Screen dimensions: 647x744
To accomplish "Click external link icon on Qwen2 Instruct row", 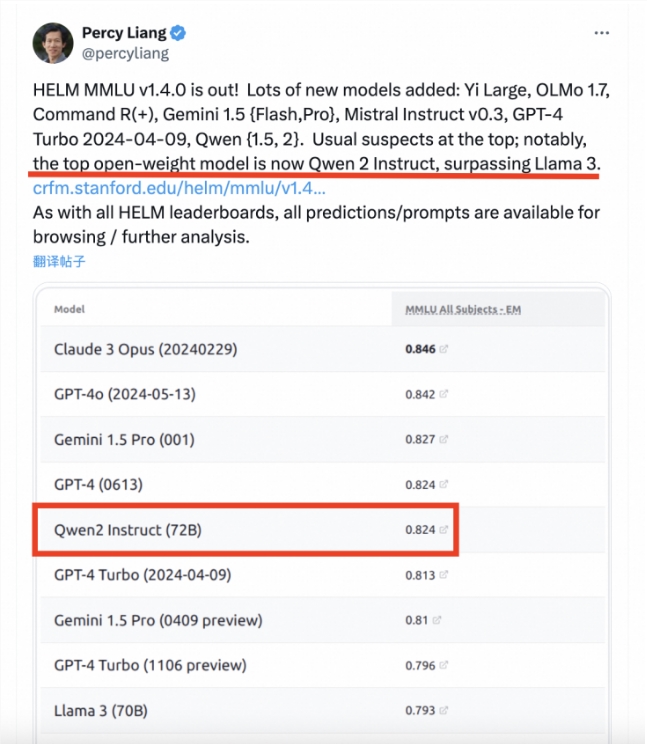I will coord(444,530).
